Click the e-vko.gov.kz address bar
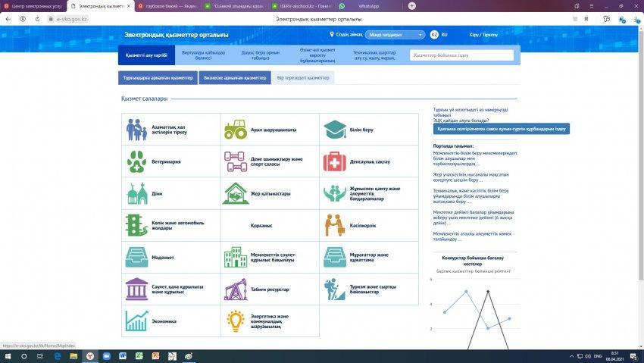Screen dimensions: 644x363 [x=72, y=19]
